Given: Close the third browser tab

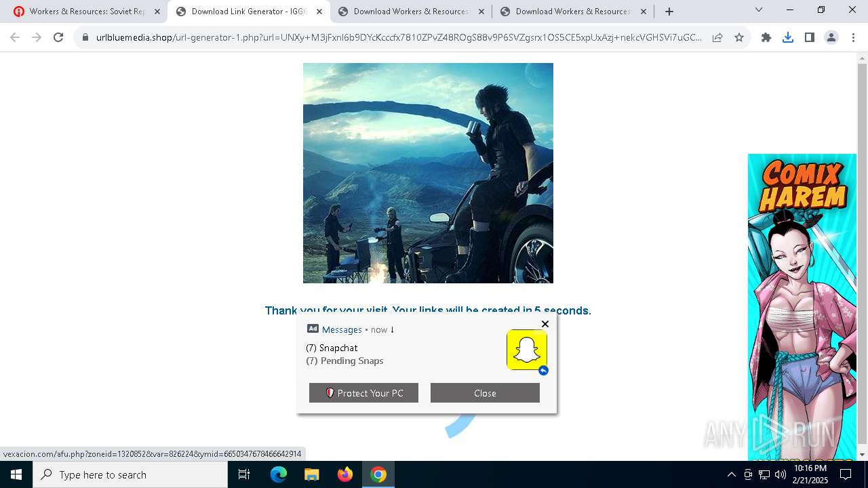Looking at the screenshot, I should tap(481, 12).
